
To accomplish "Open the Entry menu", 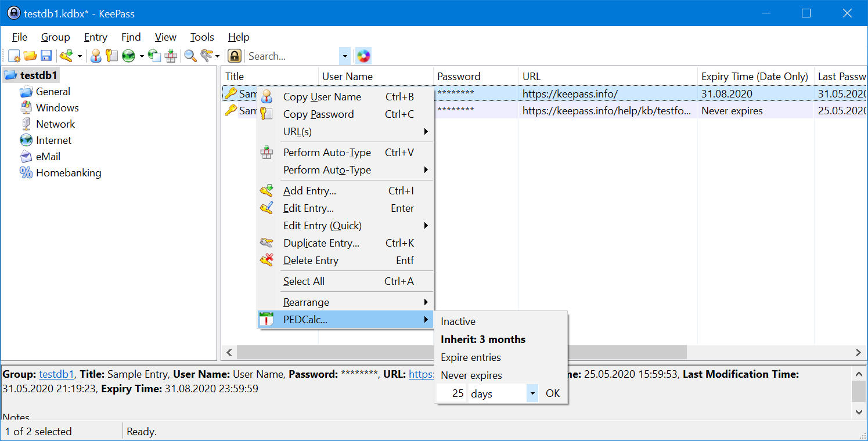I will tap(96, 37).
